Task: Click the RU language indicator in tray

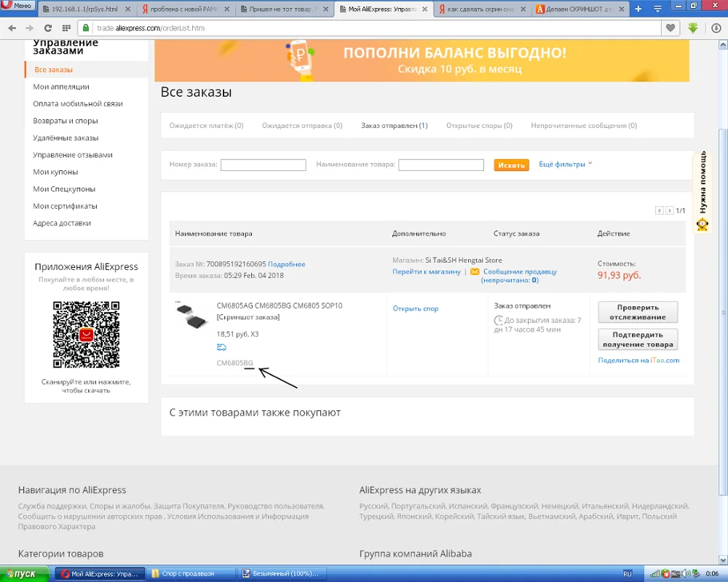Action: [628, 574]
